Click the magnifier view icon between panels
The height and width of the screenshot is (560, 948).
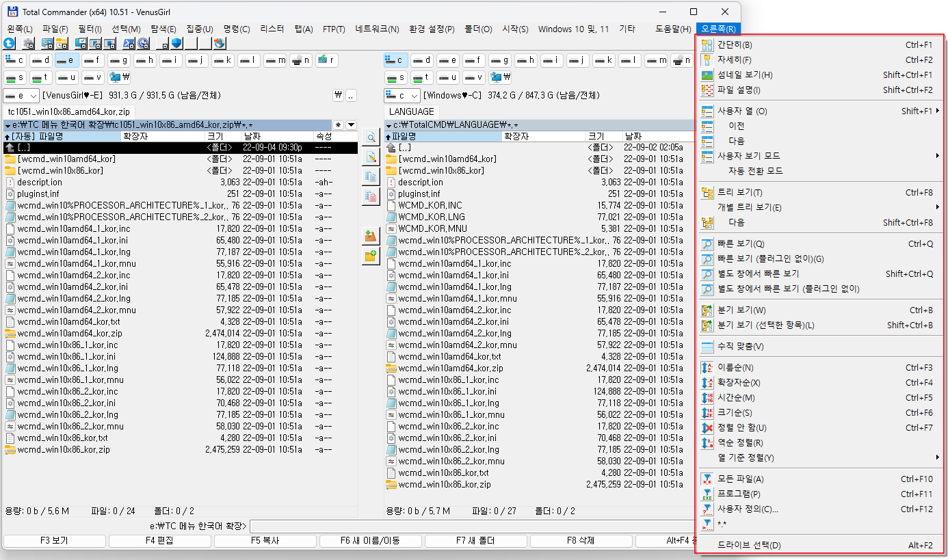(x=371, y=137)
